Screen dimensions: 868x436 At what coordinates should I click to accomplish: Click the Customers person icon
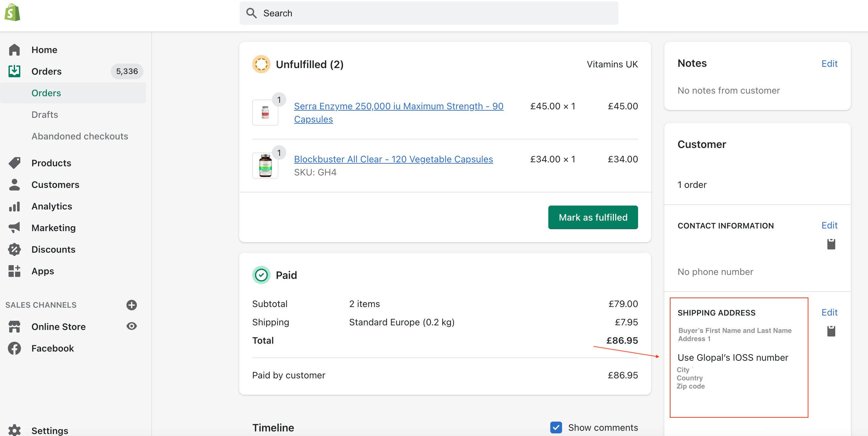click(14, 185)
